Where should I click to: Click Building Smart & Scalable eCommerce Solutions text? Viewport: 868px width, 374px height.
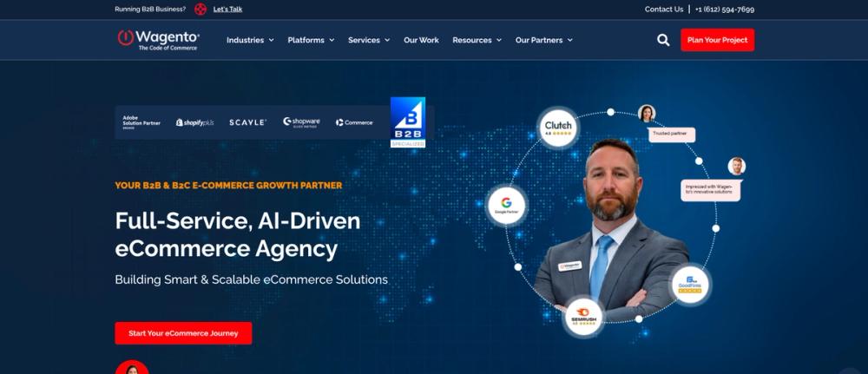pyautogui.click(x=252, y=279)
